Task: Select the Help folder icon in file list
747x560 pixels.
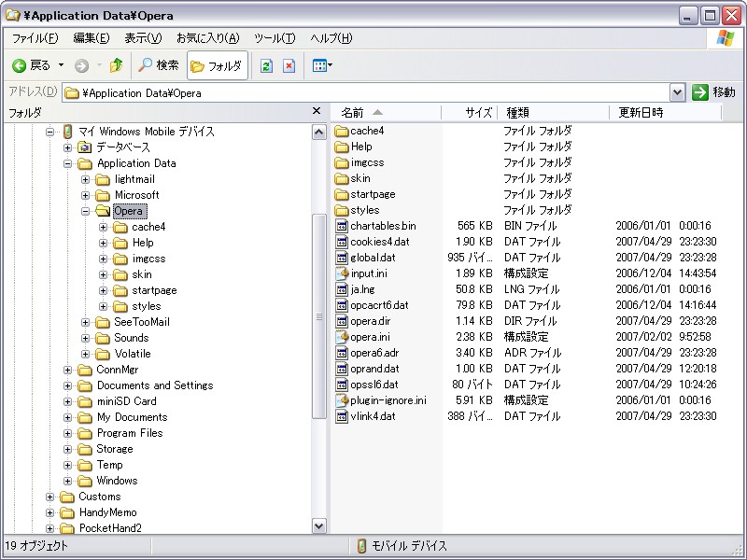Action: tap(342, 147)
